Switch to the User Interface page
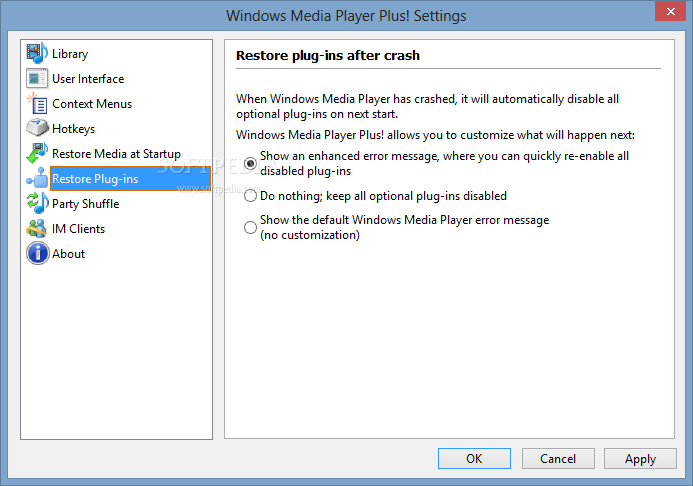Image resolution: width=693 pixels, height=486 pixels. point(88,79)
